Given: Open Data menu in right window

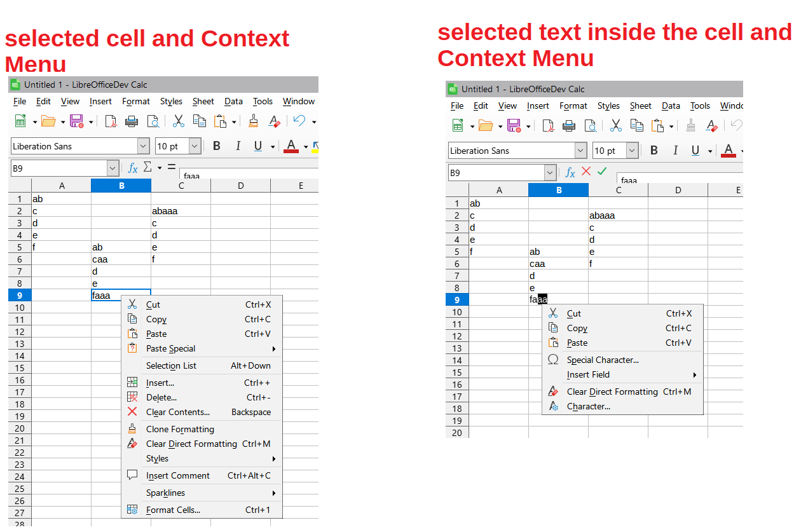Looking at the screenshot, I should tap(671, 106).
